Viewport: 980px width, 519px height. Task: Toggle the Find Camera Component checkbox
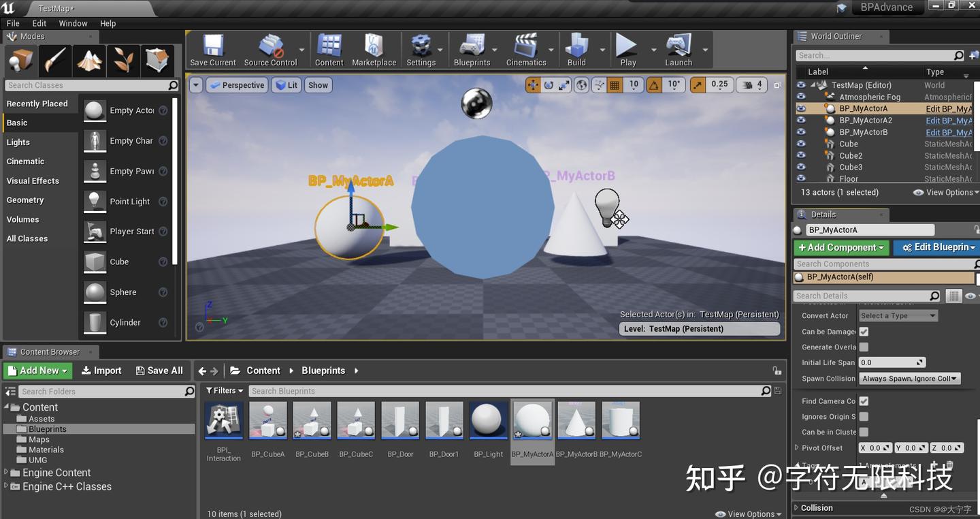pyautogui.click(x=864, y=400)
